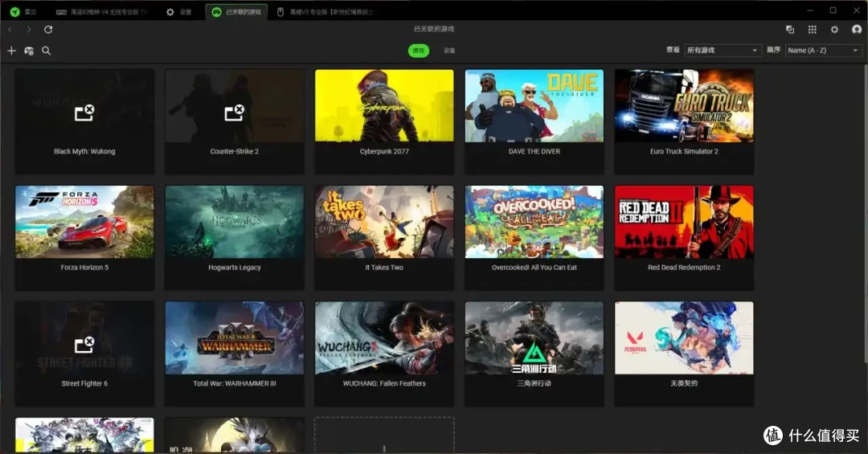Open the game search magnifier
Image resolution: width=868 pixels, height=454 pixels.
(47, 51)
